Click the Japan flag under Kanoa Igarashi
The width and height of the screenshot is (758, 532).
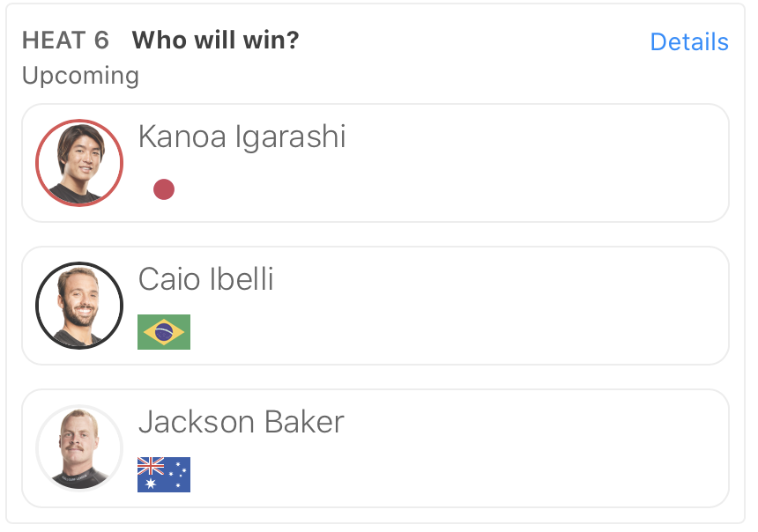click(x=164, y=189)
